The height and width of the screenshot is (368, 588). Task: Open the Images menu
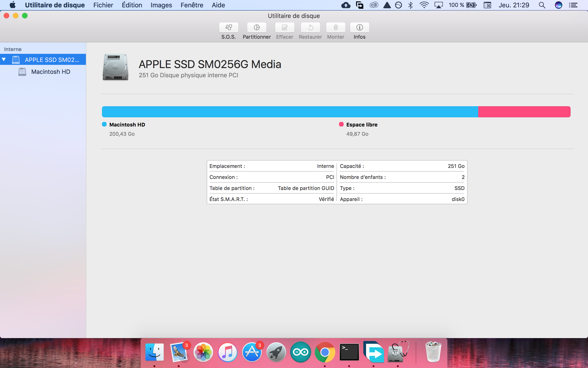(161, 5)
